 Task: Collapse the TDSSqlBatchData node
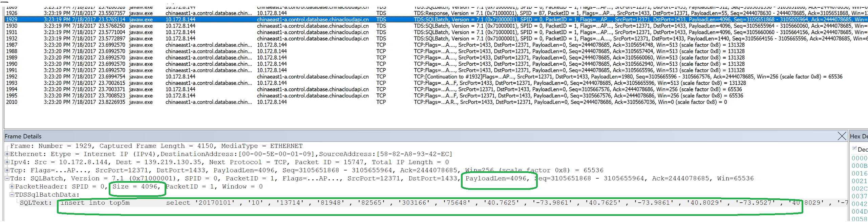click(12, 195)
